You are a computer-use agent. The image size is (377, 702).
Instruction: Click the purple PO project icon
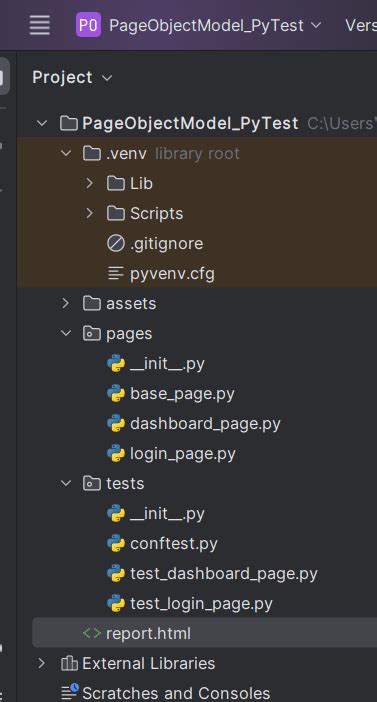(x=88, y=25)
